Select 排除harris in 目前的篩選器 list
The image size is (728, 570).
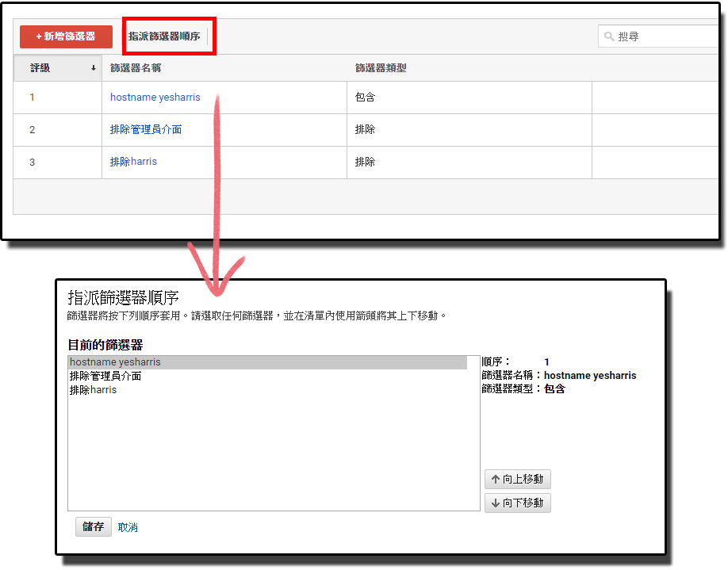pyautogui.click(x=93, y=389)
